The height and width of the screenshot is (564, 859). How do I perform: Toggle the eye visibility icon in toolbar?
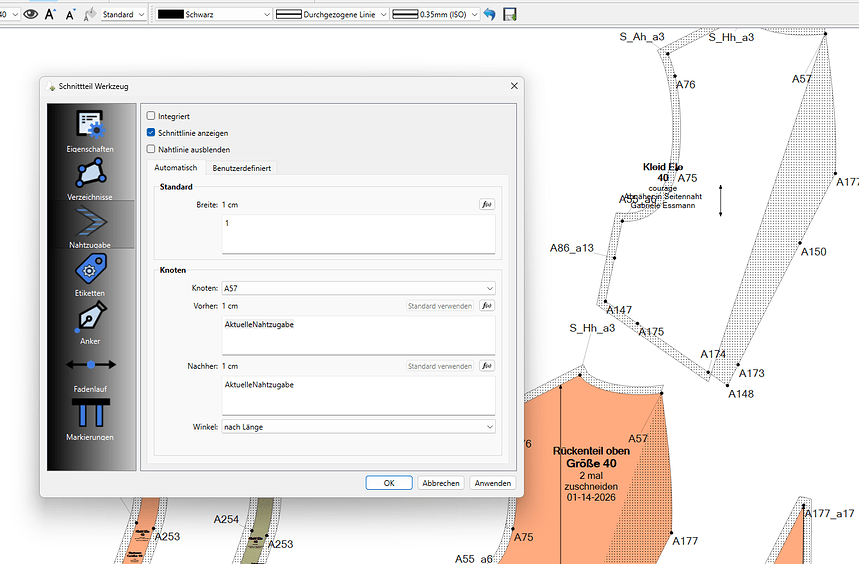click(31, 14)
